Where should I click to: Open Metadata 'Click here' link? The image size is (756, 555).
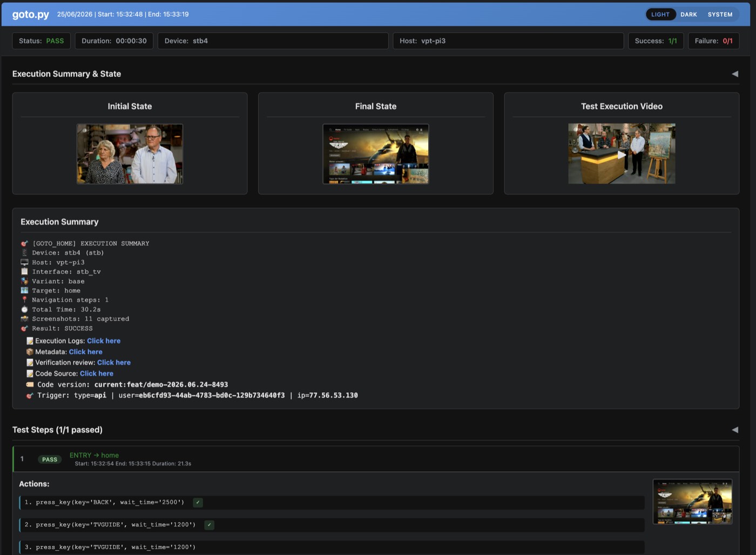point(85,352)
